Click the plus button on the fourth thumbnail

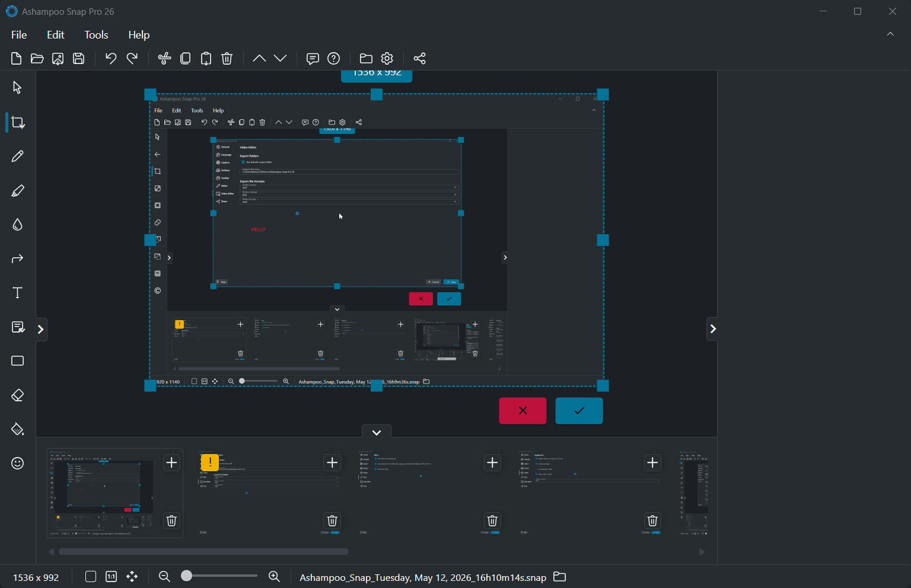(x=652, y=463)
